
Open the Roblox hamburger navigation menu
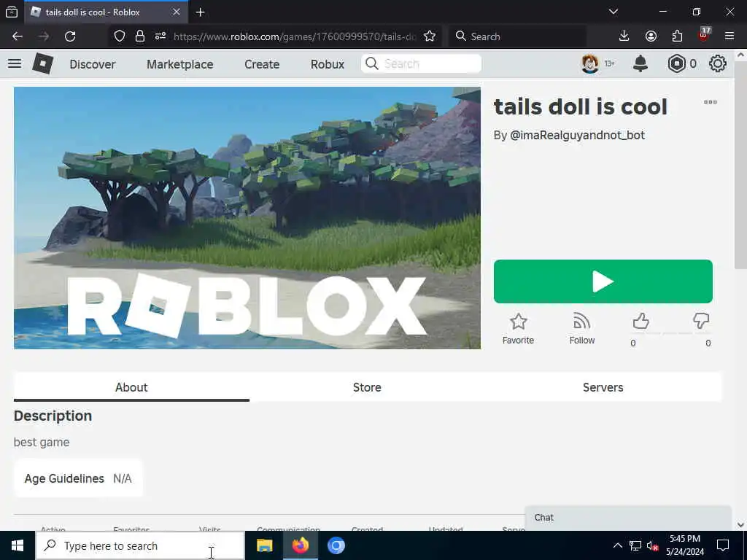(x=15, y=63)
